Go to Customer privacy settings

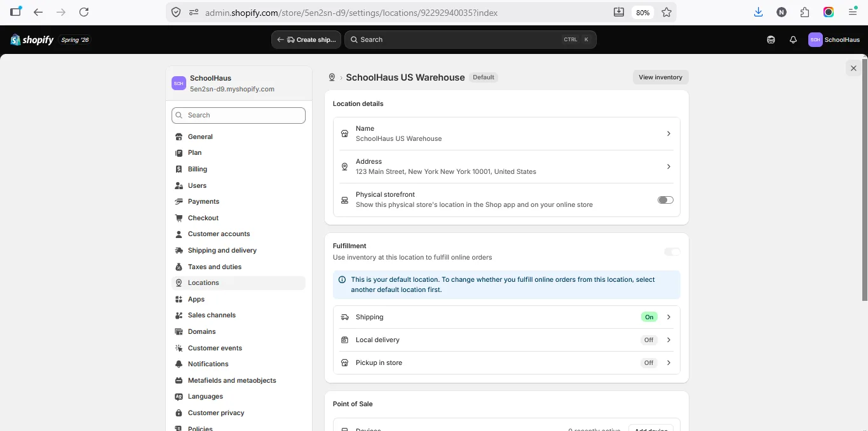tap(238, 413)
